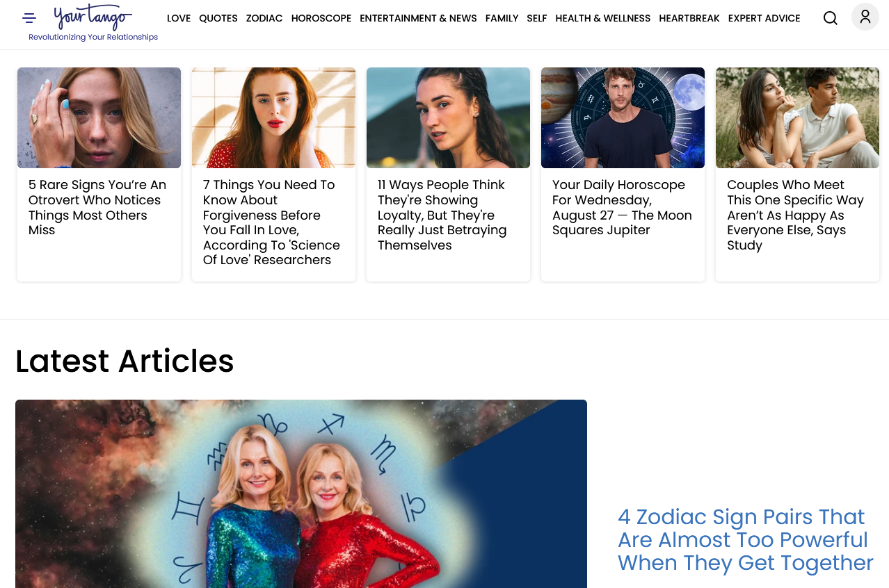This screenshot has height=588, width=889.
Task: Open the user account icon
Action: tap(865, 17)
